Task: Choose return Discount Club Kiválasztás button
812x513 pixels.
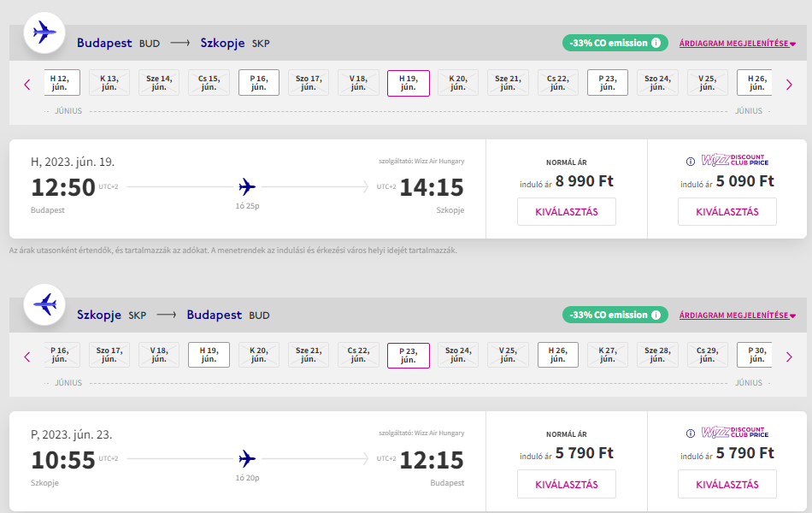Action: [x=727, y=484]
